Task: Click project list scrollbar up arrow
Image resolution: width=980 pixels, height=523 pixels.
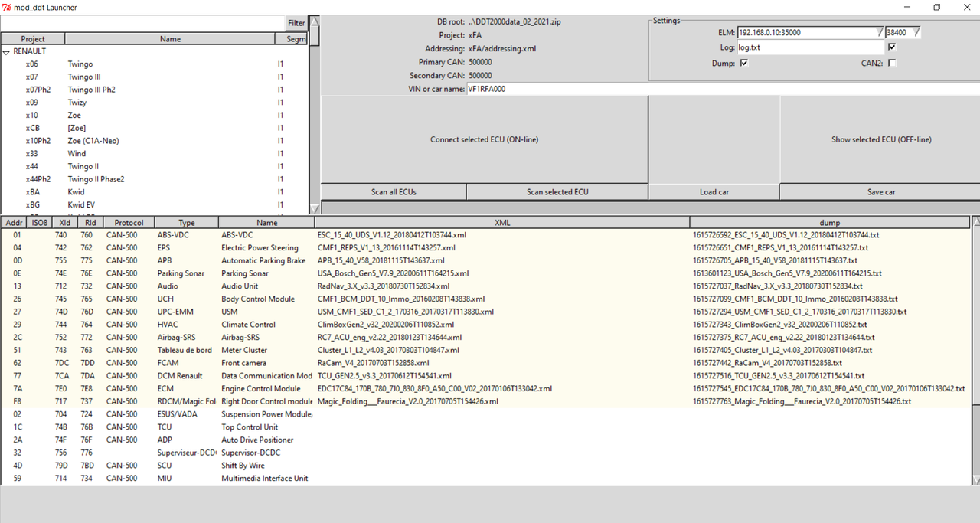Action: click(314, 21)
